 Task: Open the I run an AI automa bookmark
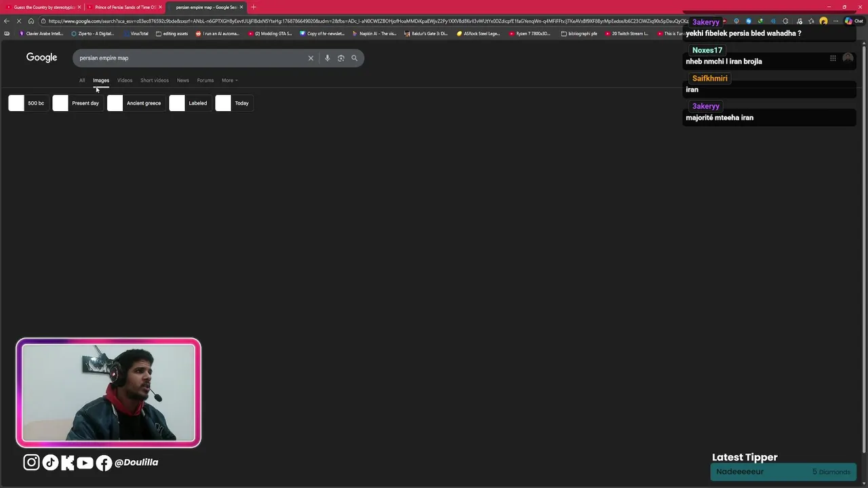pos(218,33)
